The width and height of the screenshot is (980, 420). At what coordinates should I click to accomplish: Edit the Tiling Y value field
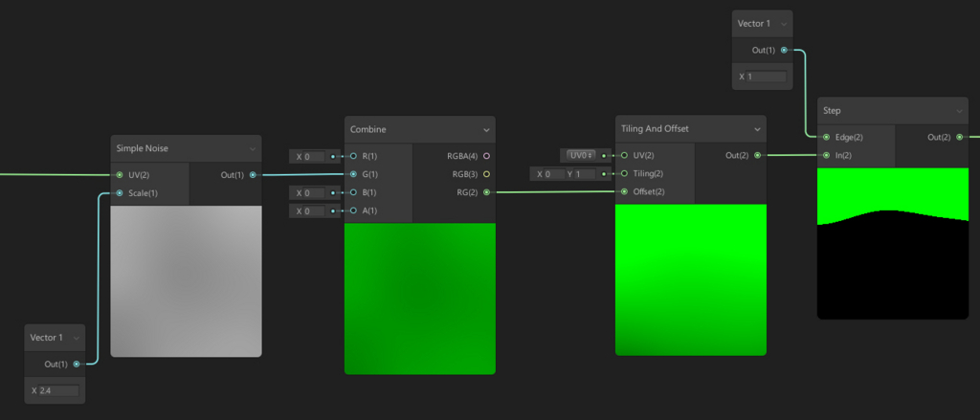(585, 174)
